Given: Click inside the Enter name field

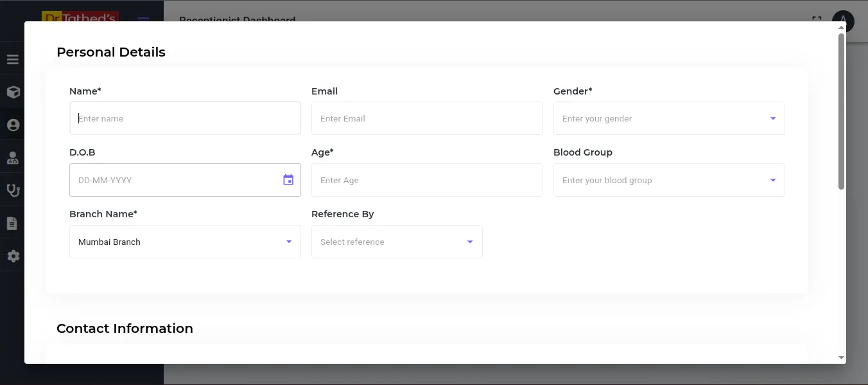Looking at the screenshot, I should [185, 118].
